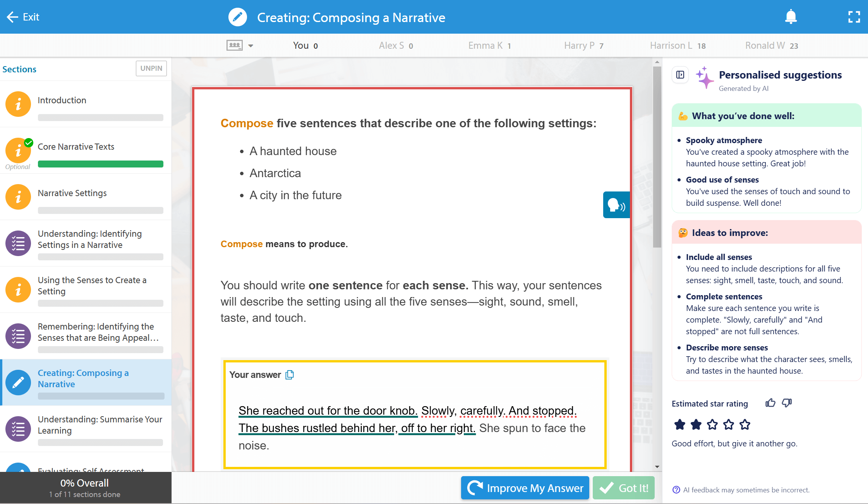
Task: Collapse the Personalised suggestions panel
Action: pyautogui.click(x=680, y=75)
